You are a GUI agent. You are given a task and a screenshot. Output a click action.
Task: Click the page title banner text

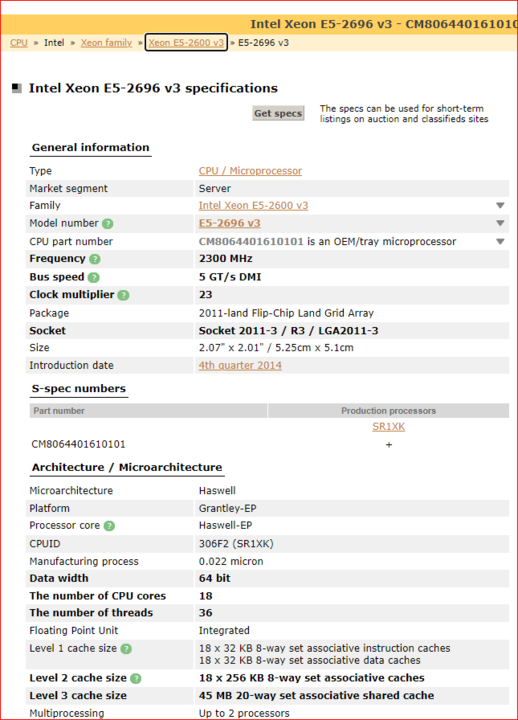[384, 24]
